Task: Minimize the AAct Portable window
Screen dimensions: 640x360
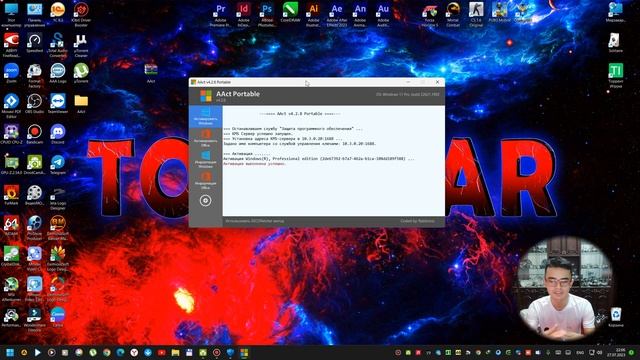Action: pyautogui.click(x=408, y=82)
